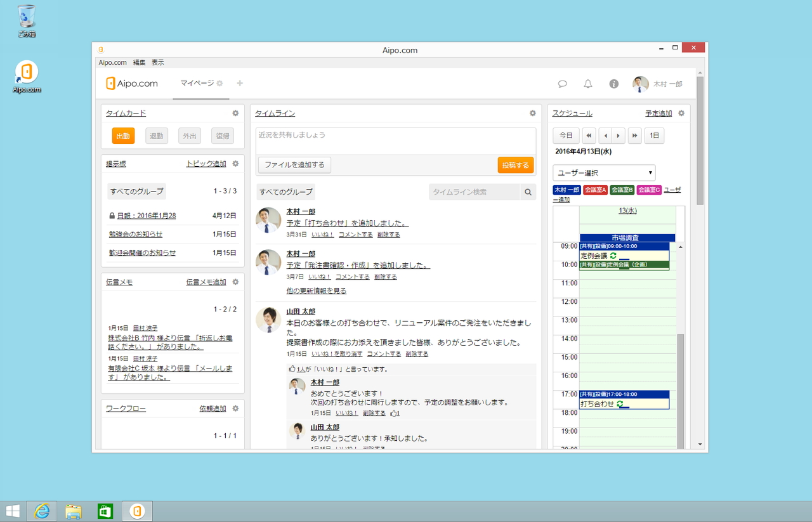Open the chat messages icon in the header
812x522 pixels.
click(562, 83)
